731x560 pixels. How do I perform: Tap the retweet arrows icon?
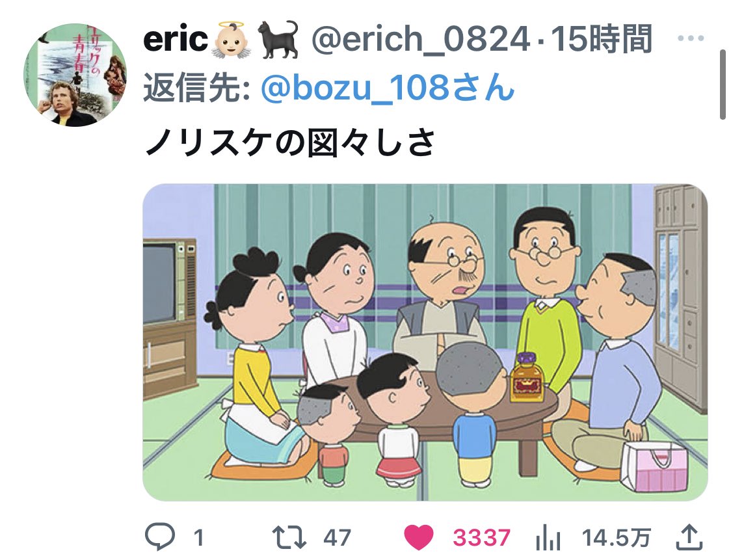[289, 537]
